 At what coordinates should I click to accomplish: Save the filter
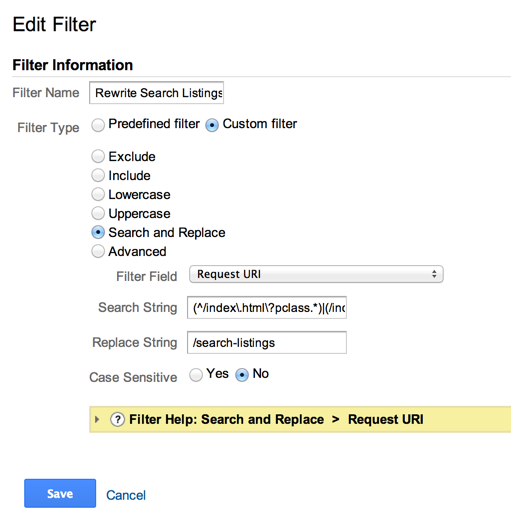60,493
